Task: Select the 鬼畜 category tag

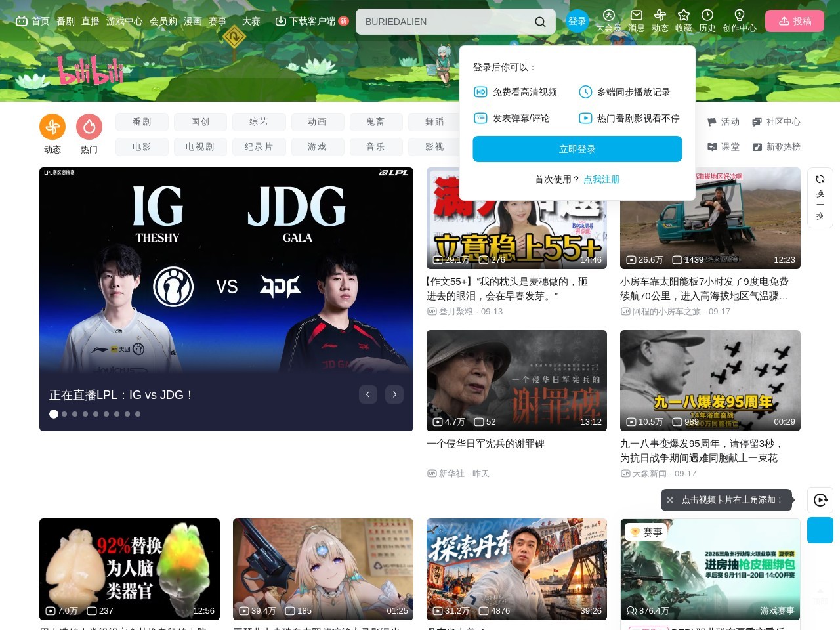Action: pyautogui.click(x=375, y=122)
